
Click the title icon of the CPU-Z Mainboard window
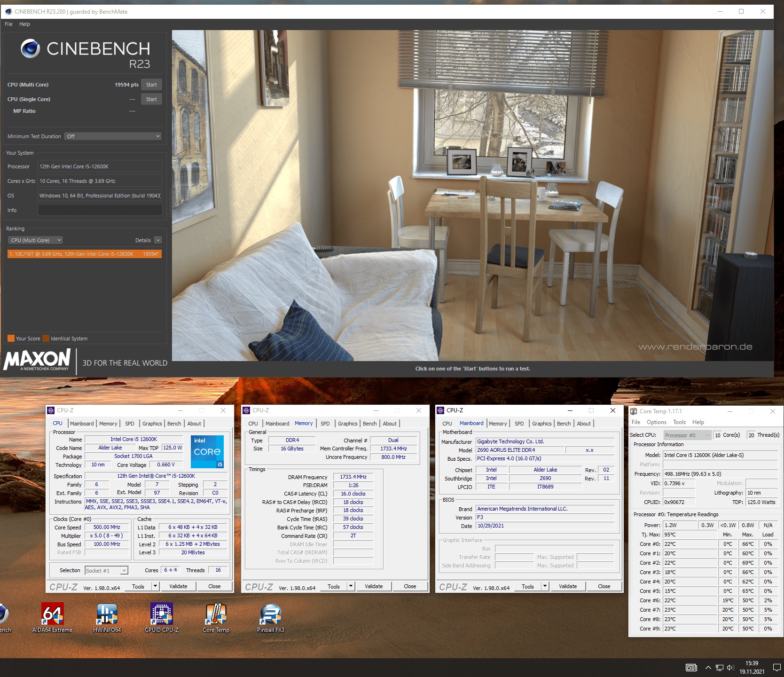coord(440,410)
